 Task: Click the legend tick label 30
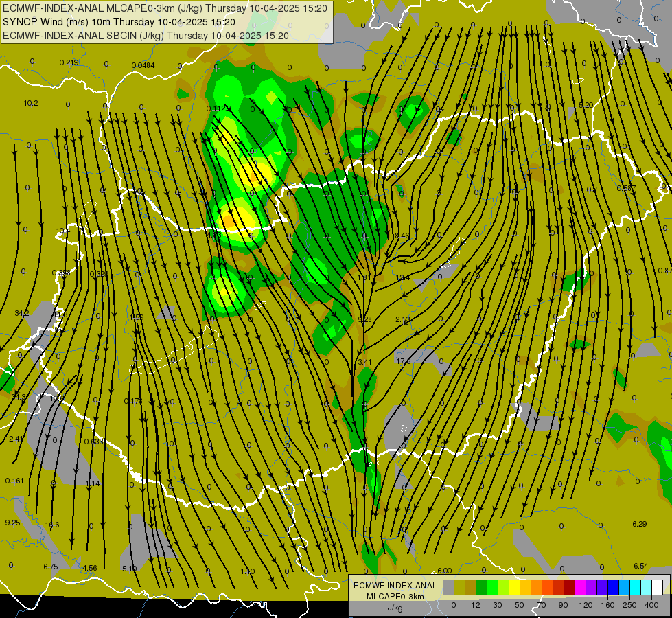click(x=497, y=605)
